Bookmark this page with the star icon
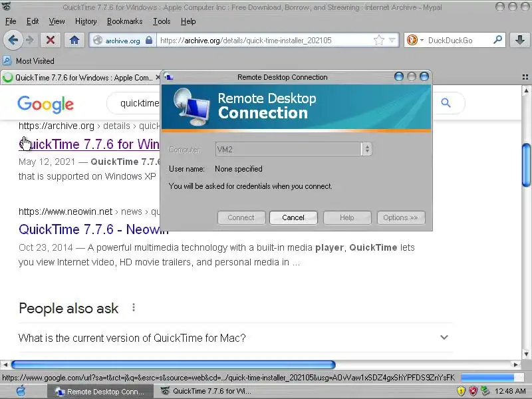Image resolution: width=532 pixels, height=399 pixels. [378, 41]
